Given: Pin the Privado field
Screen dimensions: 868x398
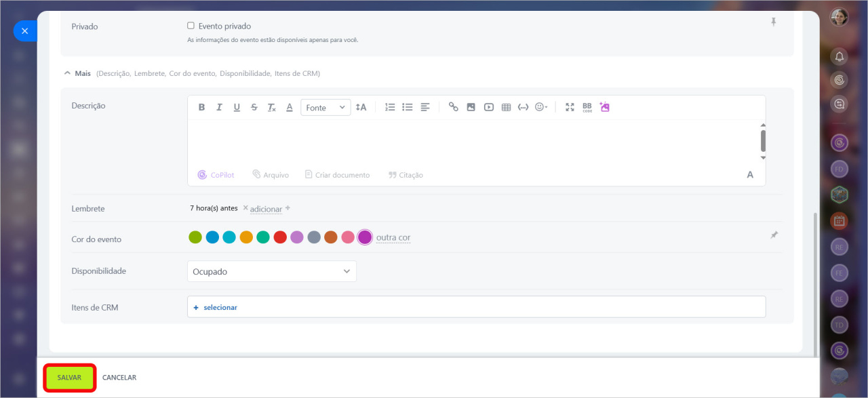Looking at the screenshot, I should (773, 22).
